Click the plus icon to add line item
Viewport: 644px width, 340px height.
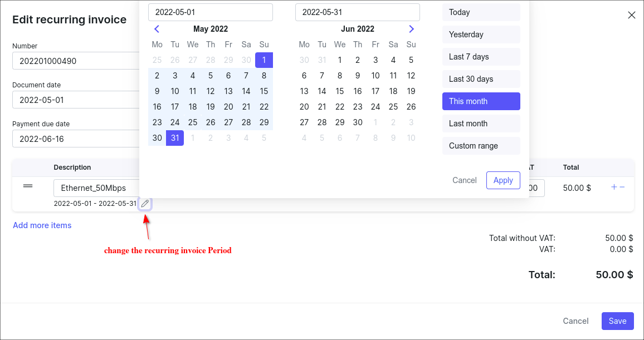[x=614, y=188]
